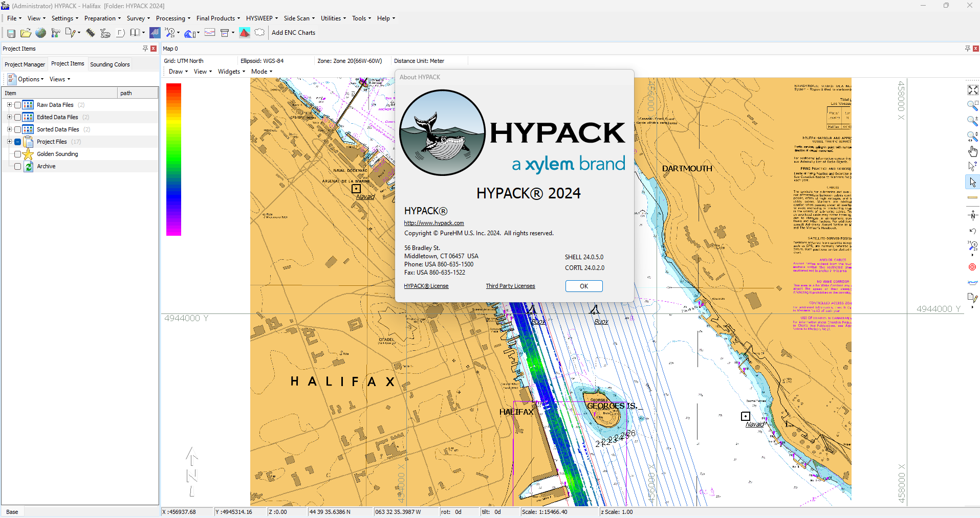Click the red pyramid 3D model icon

tap(245, 33)
